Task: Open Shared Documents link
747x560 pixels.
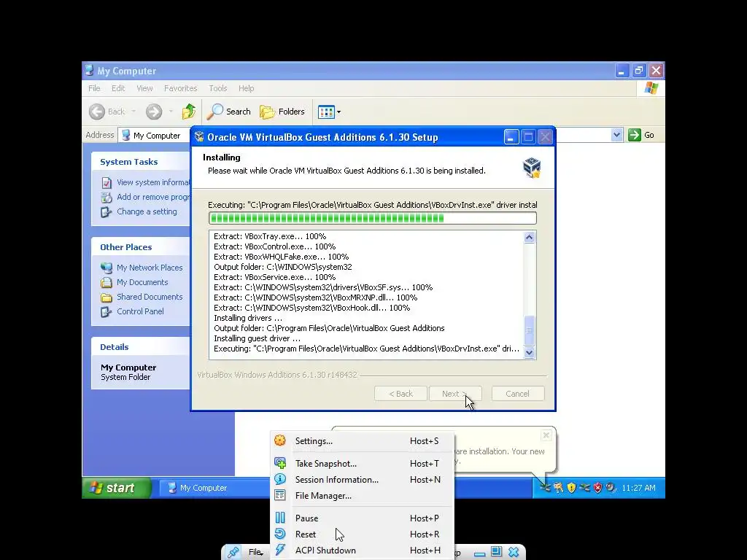Action: point(150,297)
